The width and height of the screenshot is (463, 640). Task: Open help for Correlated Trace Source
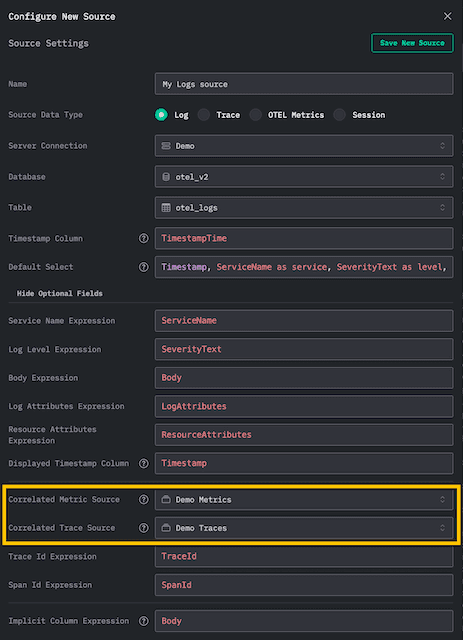click(x=143, y=528)
